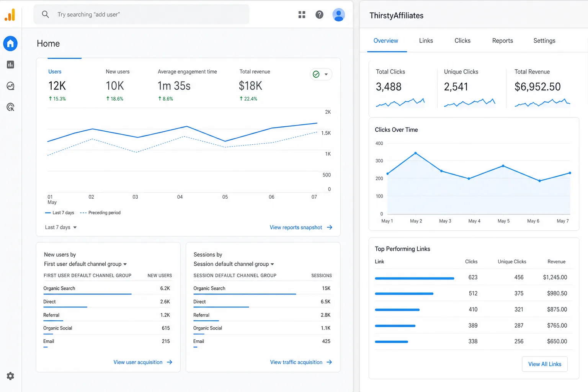
Task: Open Session default channel group dropdown
Action: 234,264
